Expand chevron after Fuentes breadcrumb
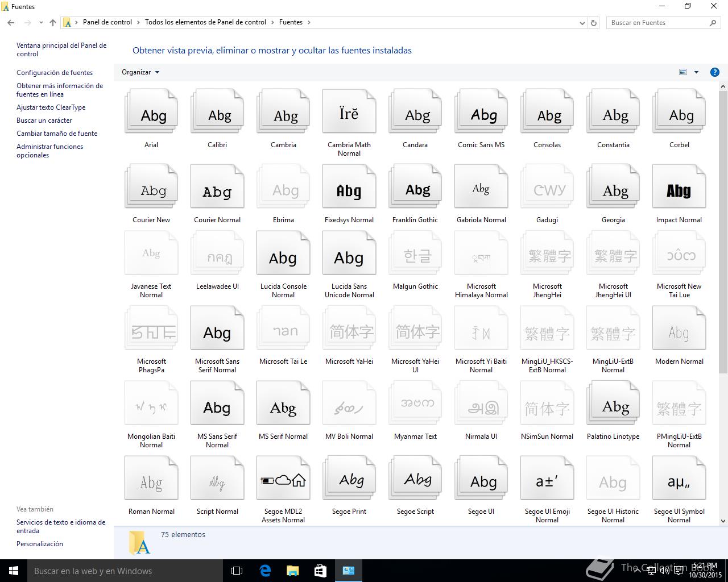Screen dimensions: 728x582 [x=309, y=22]
